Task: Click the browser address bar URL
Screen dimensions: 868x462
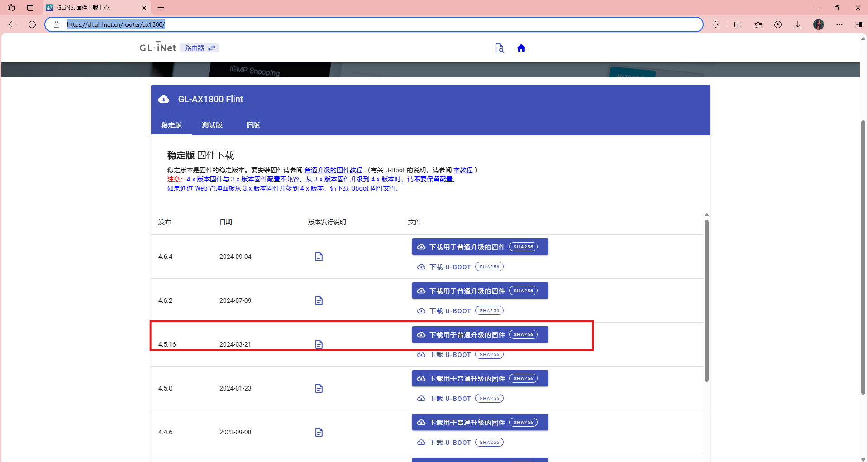Action: 116,24
